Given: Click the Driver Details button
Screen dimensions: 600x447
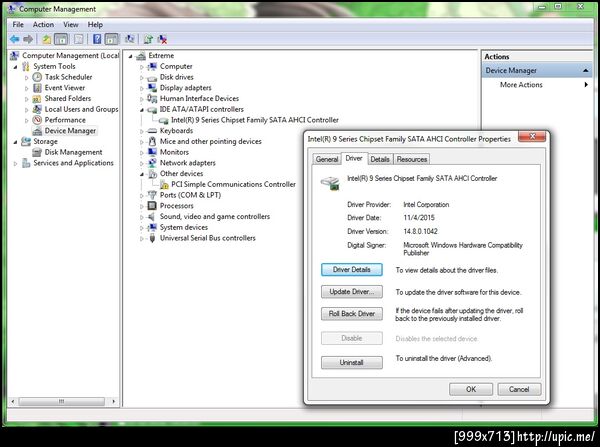Looking at the screenshot, I should (352, 269).
